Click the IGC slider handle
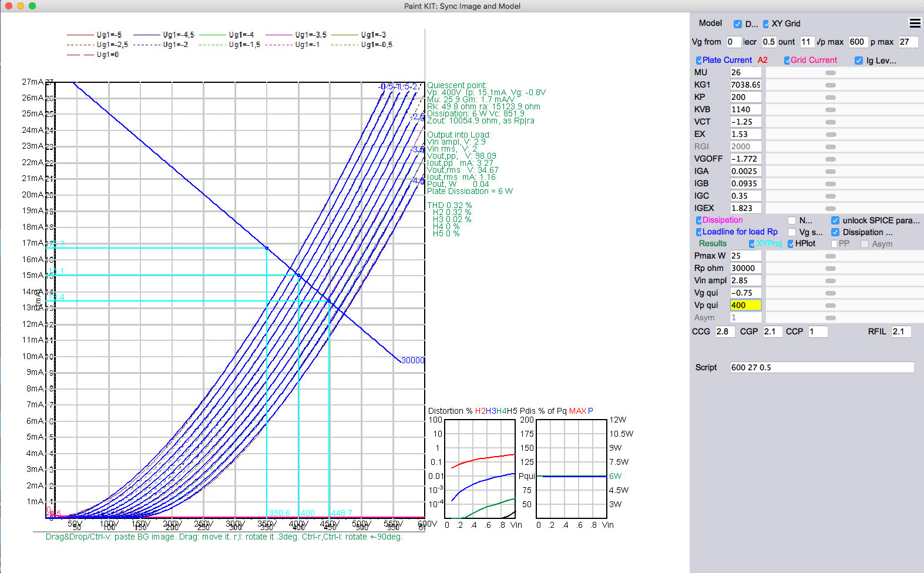 831,196
